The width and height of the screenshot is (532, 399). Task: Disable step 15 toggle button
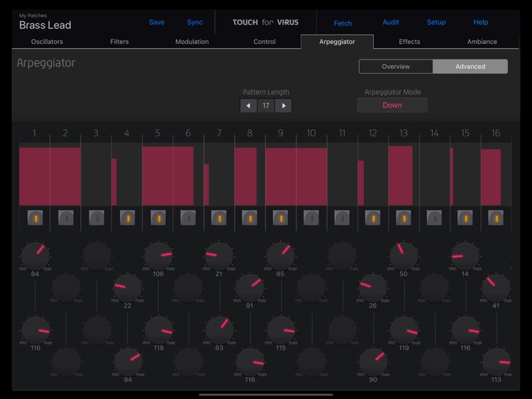pos(465,218)
